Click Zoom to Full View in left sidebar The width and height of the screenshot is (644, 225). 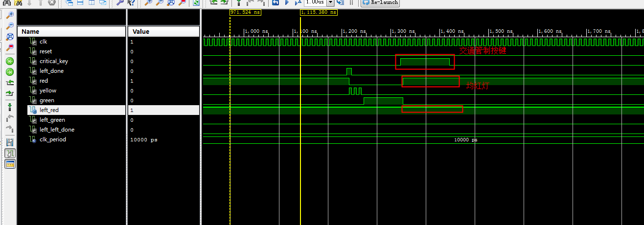[x=9, y=37]
